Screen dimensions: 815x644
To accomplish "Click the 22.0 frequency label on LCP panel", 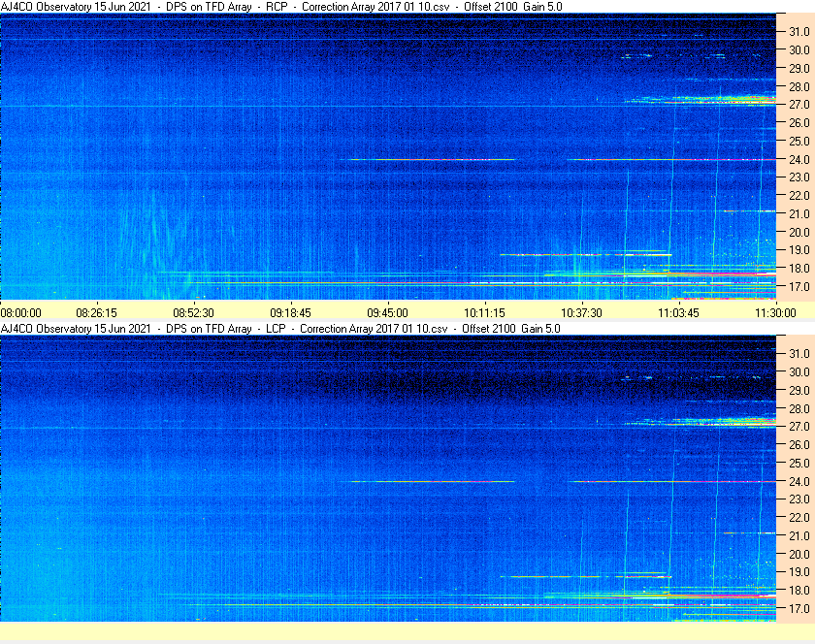I will [799, 517].
